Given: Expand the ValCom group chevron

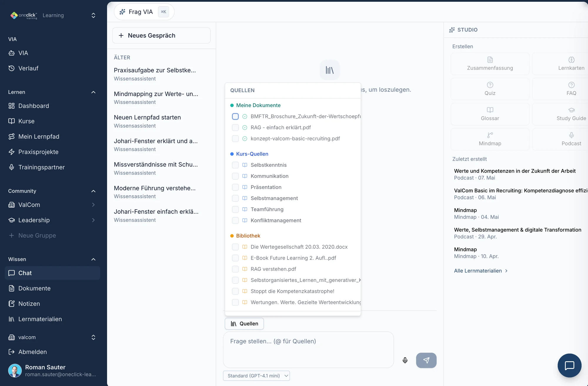Looking at the screenshot, I should pos(93,205).
